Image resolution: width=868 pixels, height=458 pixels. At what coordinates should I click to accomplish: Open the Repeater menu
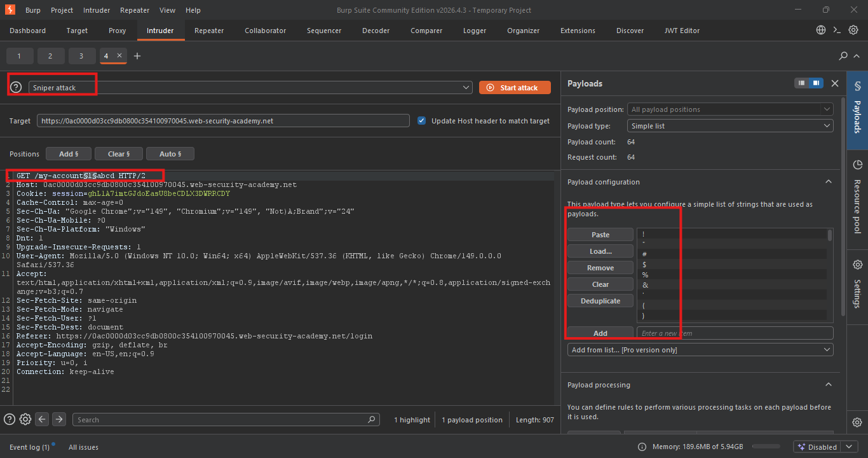134,10
